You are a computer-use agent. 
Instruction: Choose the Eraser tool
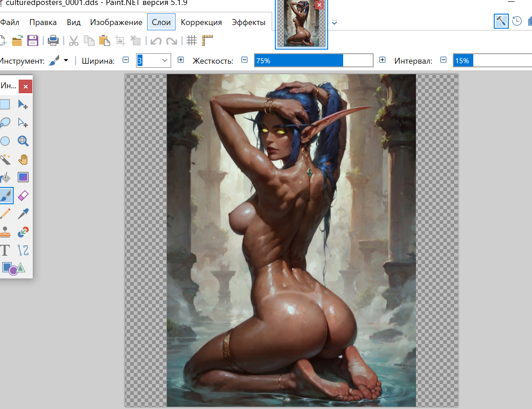pyautogui.click(x=23, y=196)
